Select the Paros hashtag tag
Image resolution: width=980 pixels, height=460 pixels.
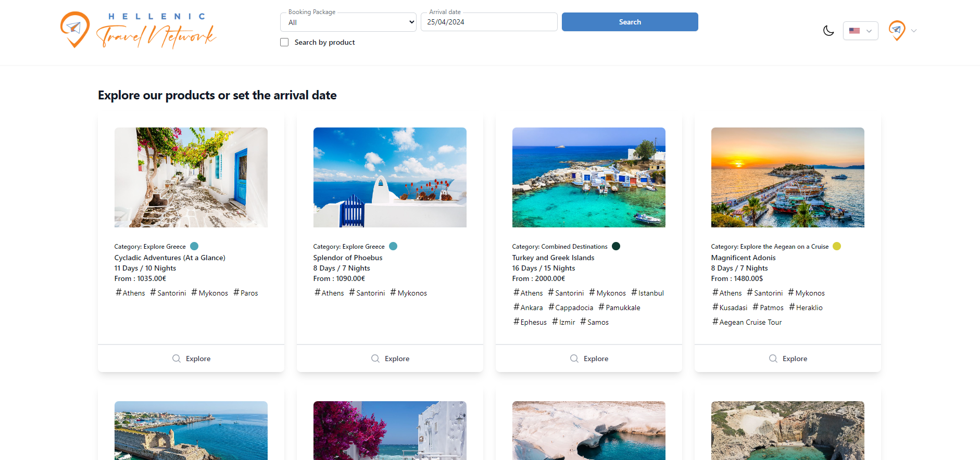(246, 293)
